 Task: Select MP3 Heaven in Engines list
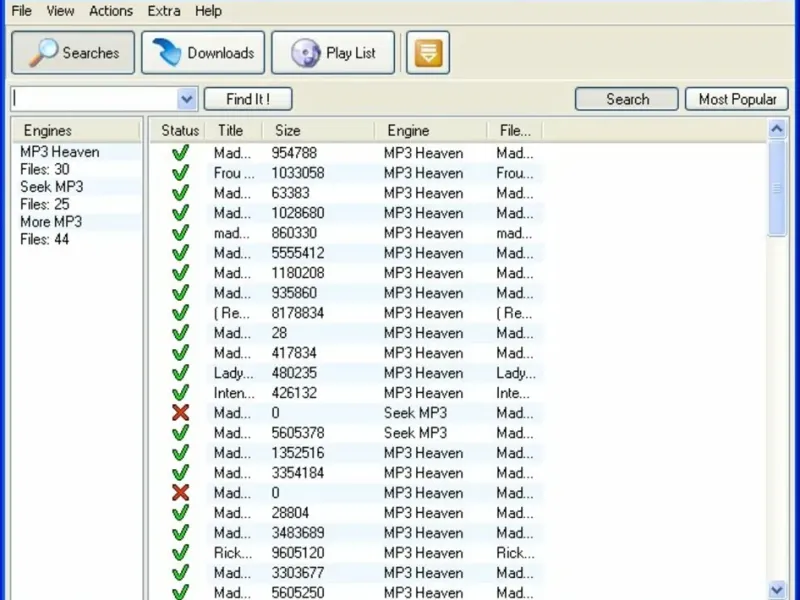(60, 152)
